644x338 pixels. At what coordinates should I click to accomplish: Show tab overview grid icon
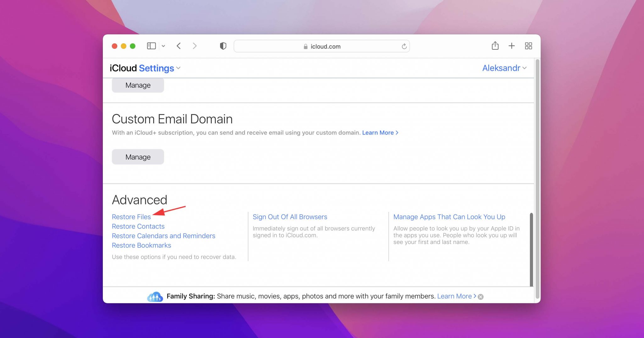click(529, 46)
